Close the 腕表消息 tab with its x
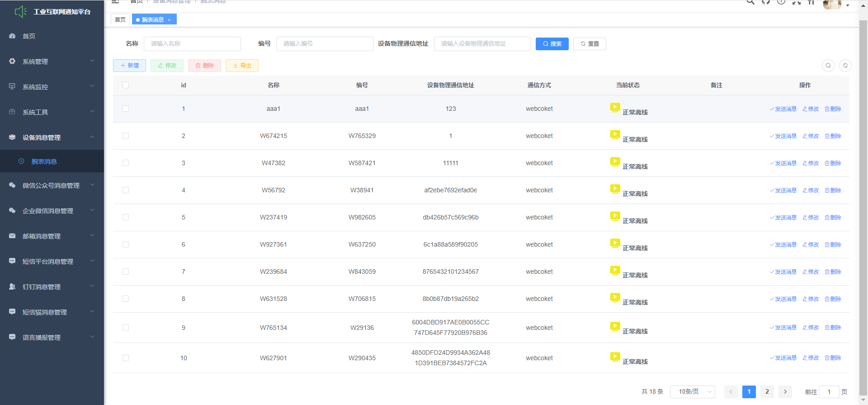 click(169, 20)
